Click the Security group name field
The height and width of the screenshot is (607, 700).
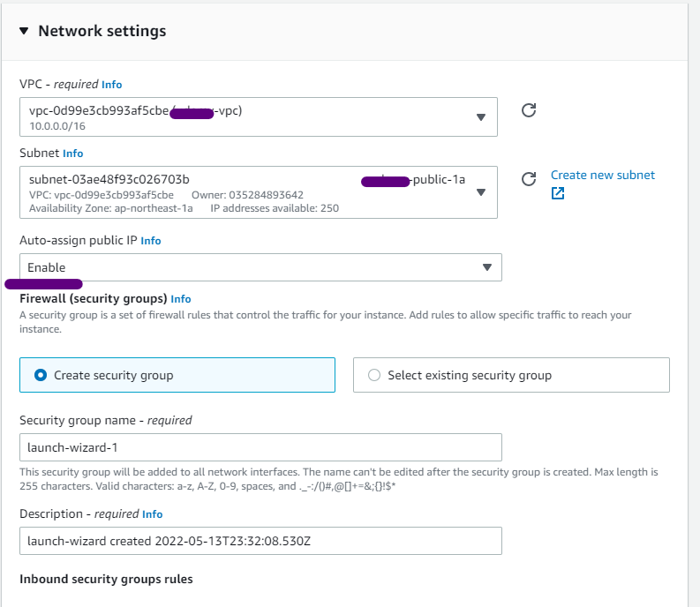click(x=260, y=447)
